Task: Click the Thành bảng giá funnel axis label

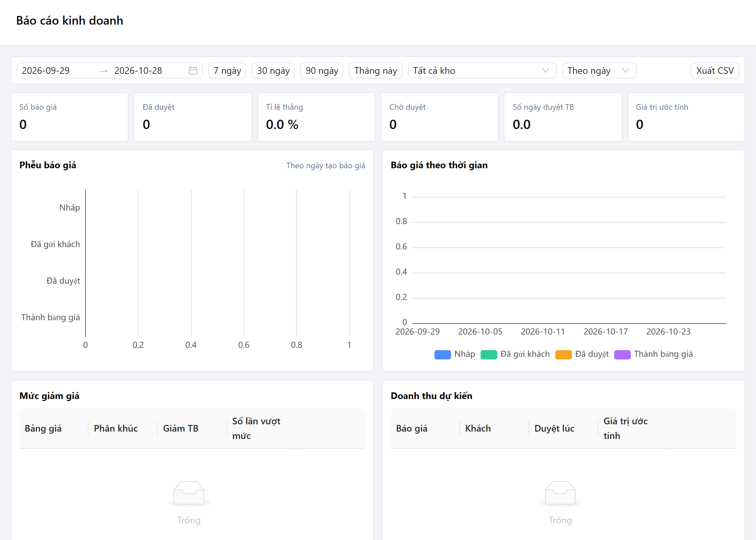Action: pyautogui.click(x=51, y=318)
